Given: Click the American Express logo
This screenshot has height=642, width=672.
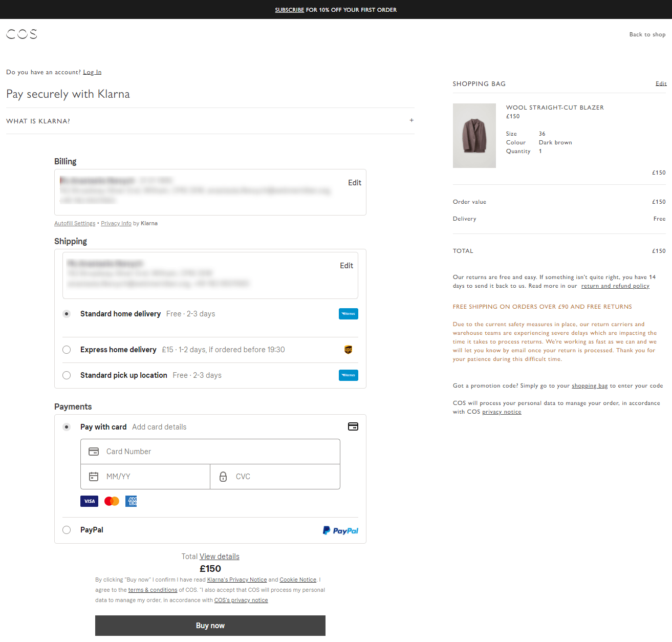Looking at the screenshot, I should pos(132,501).
